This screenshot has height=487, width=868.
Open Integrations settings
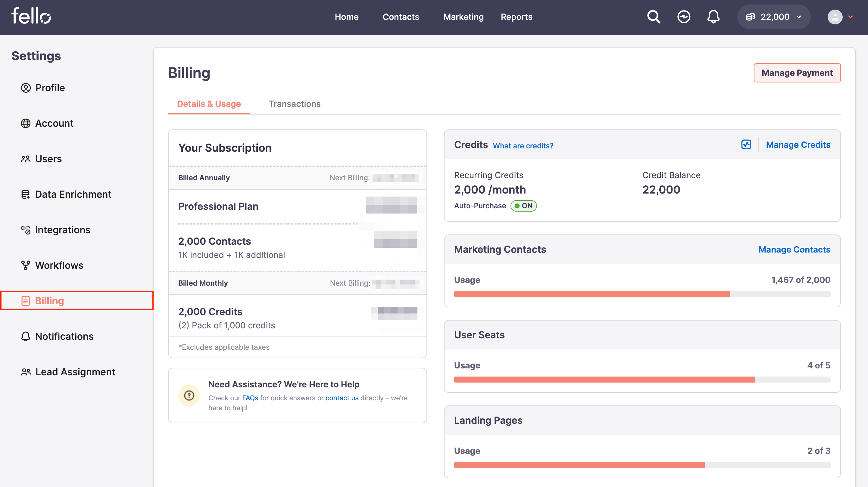point(63,230)
